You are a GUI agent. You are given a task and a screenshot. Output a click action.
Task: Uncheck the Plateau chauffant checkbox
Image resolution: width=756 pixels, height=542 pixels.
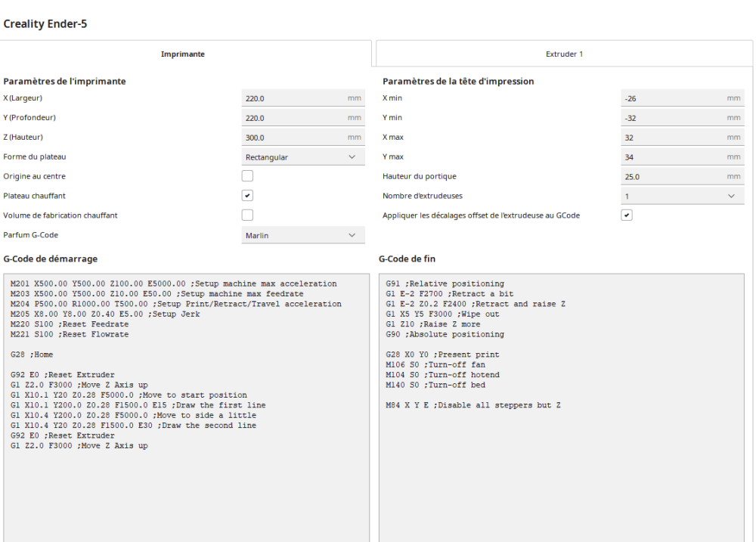(x=247, y=196)
